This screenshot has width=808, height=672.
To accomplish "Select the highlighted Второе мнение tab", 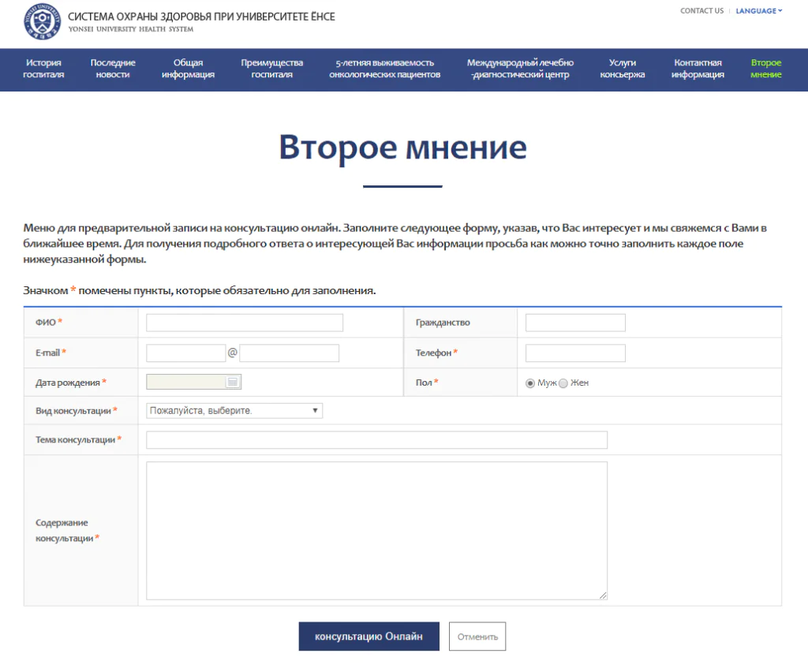I will tap(764, 69).
